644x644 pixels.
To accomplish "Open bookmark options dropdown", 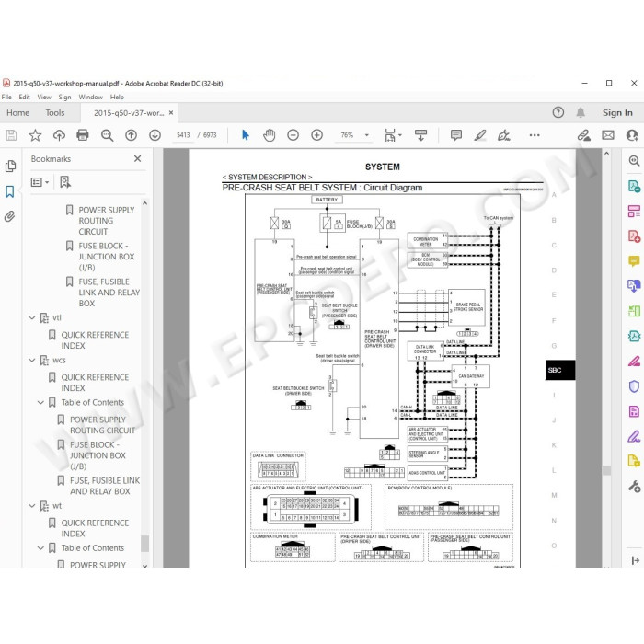I will click(x=40, y=182).
